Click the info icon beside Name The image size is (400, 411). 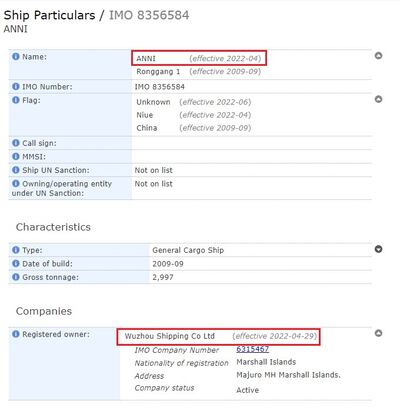16,57
